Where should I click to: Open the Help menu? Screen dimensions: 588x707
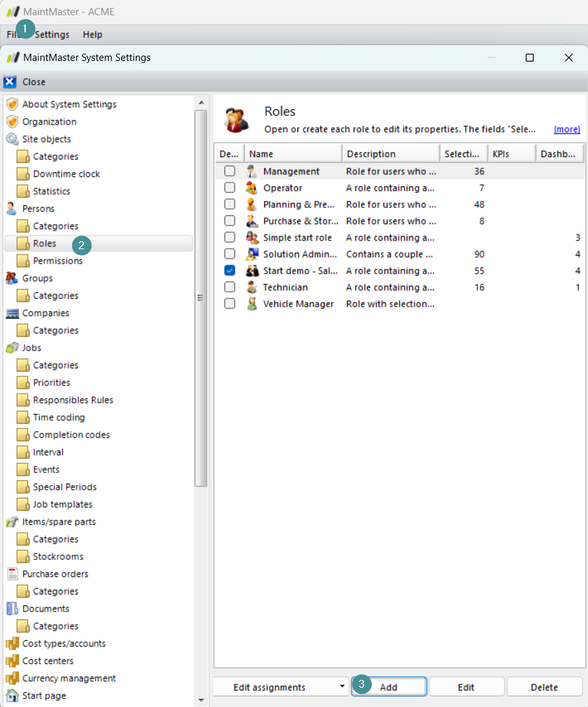click(92, 34)
